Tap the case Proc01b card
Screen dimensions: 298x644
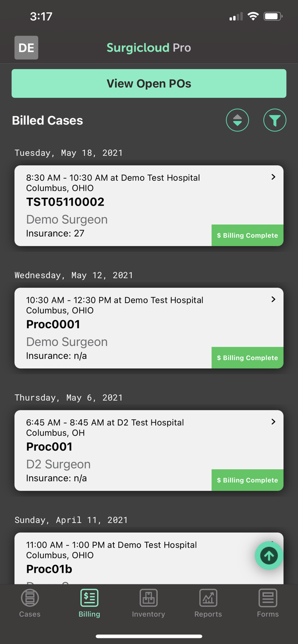tap(129, 557)
